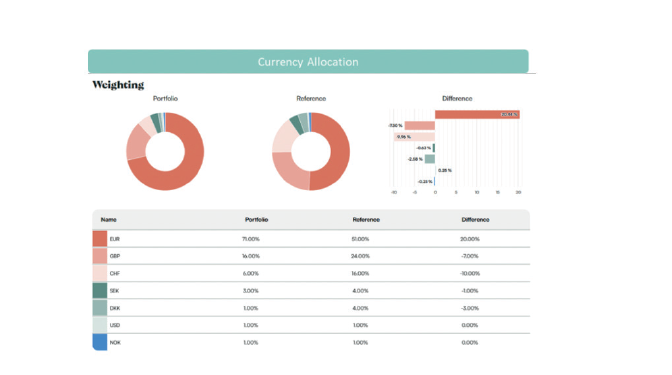Screen dimensions: 672x375
Task: Click the Currency Allocation header banner
Action: point(308,61)
